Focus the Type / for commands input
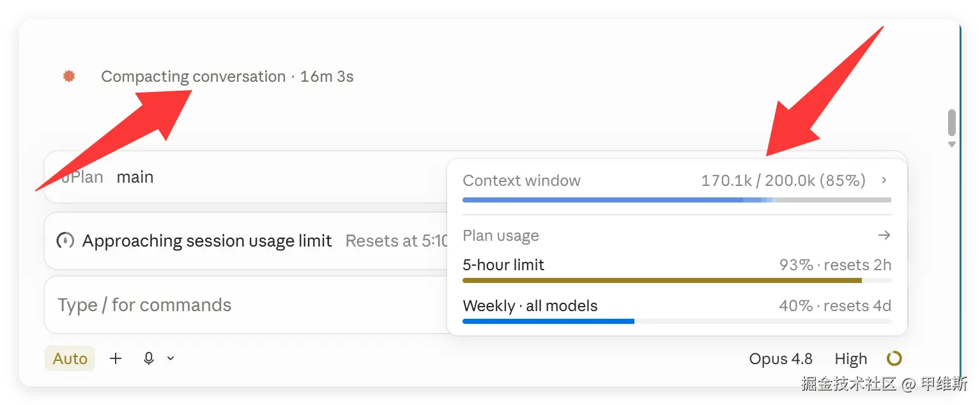 pos(246,305)
